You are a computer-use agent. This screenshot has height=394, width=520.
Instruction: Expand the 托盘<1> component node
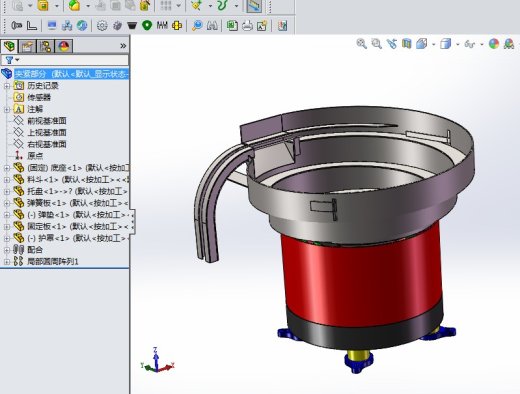(7, 191)
